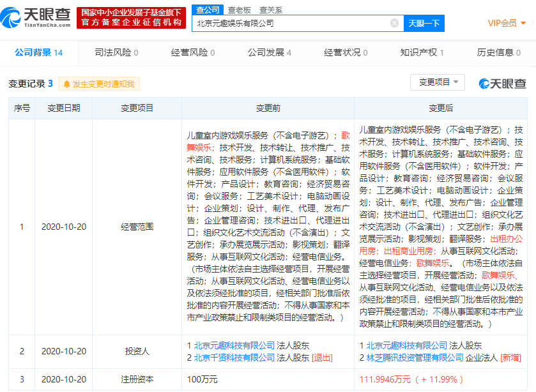The image size is (536, 392).
Task: Clear the search field with X icon
Action: pos(394,23)
